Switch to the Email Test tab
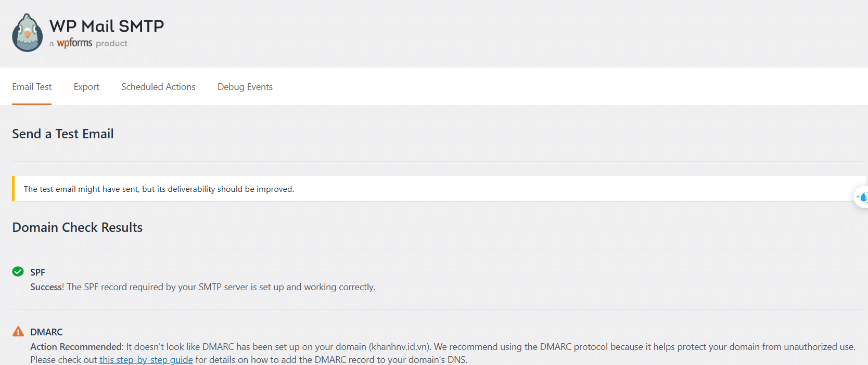 (32, 87)
